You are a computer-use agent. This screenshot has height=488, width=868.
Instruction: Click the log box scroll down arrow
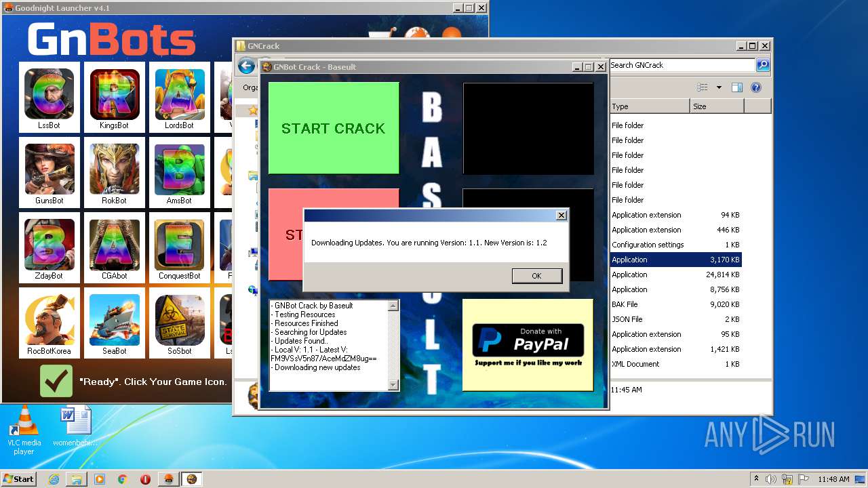(x=393, y=385)
